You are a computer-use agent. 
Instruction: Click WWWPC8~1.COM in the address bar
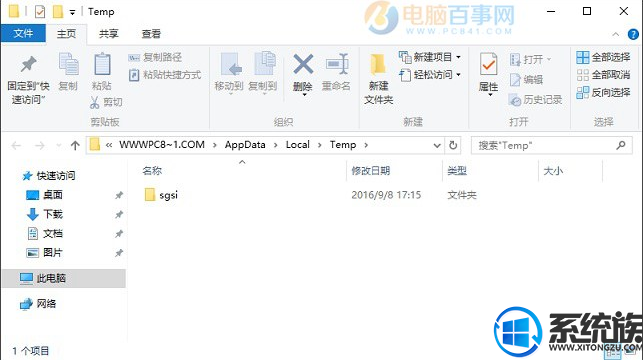(x=162, y=145)
